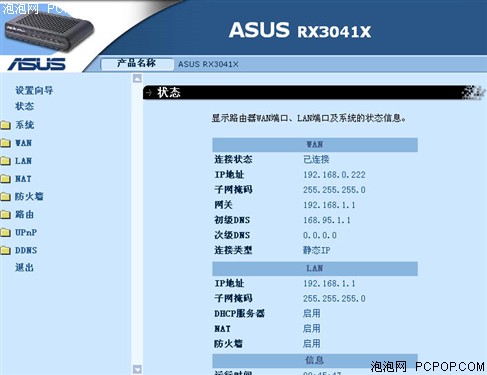Click the folder icon next to WAN
This screenshot has width=487, height=375.
coord(5,143)
